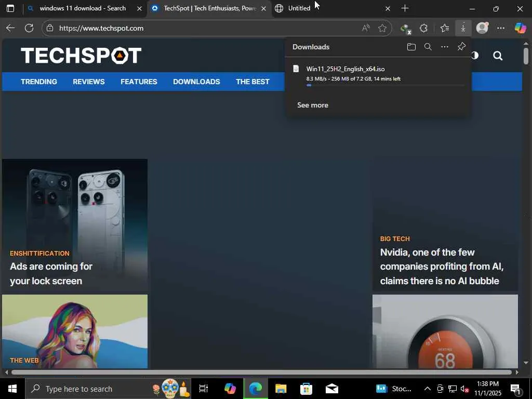Open the colorful portrait article thumbnail

point(75,331)
